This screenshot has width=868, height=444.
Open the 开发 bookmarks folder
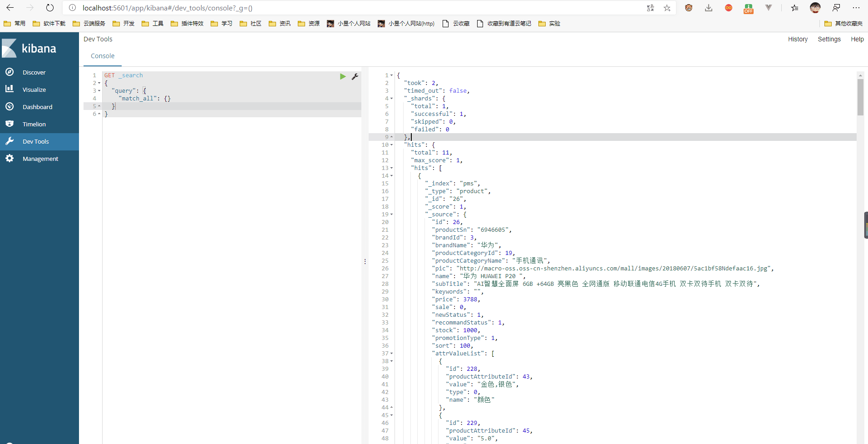pyautogui.click(x=123, y=24)
